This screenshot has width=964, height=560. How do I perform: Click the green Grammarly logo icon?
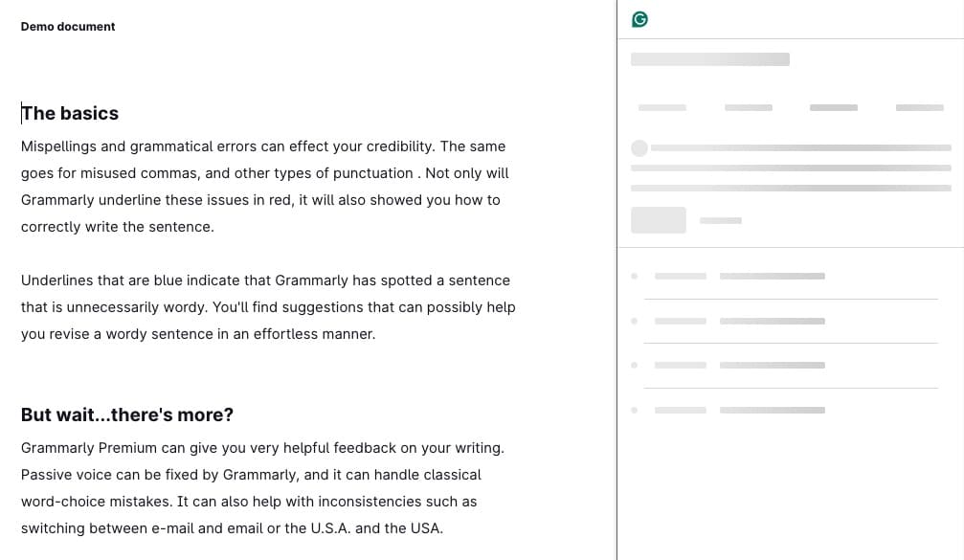tap(639, 20)
